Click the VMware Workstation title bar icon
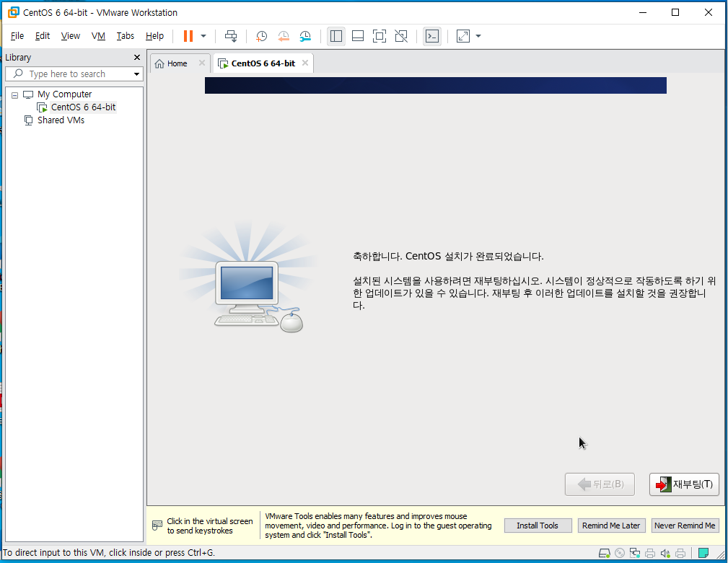 click(x=14, y=12)
